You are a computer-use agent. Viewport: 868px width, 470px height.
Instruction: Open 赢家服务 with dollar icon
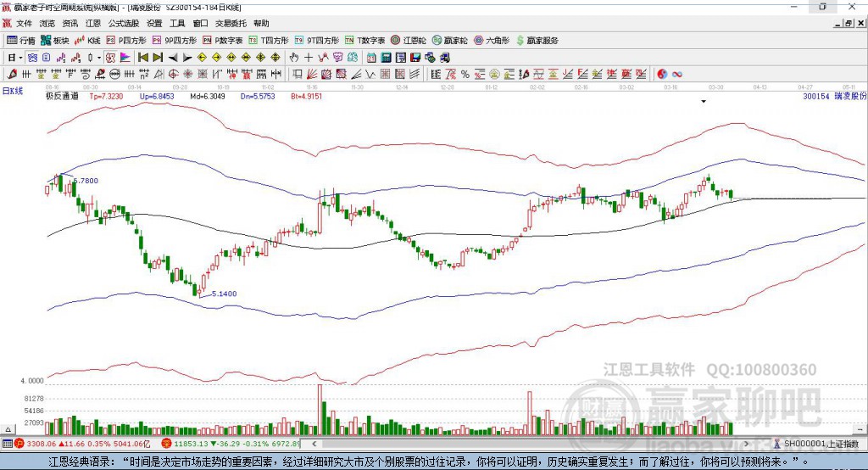coord(537,41)
